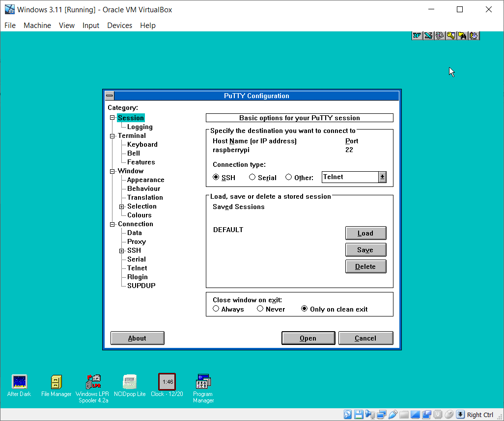
Task: Click the Excel 'X' icon in Office toolbar
Action: point(428,36)
